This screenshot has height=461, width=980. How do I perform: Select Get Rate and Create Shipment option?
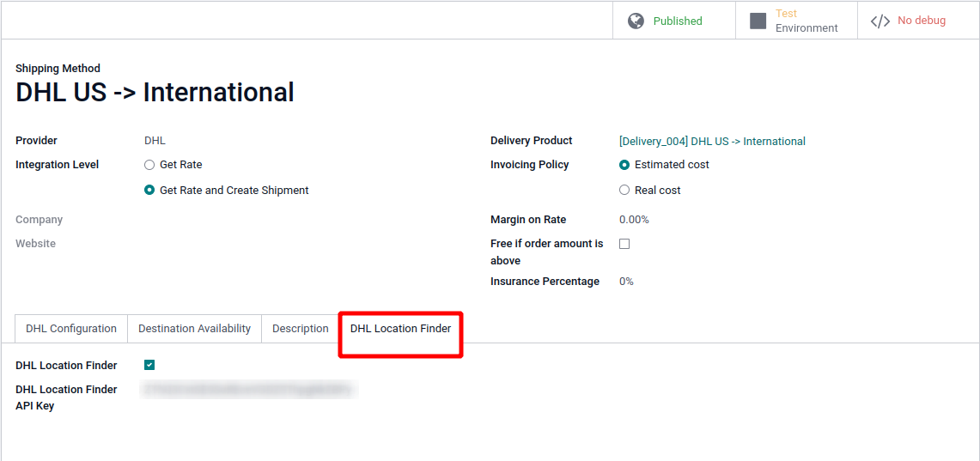click(149, 190)
